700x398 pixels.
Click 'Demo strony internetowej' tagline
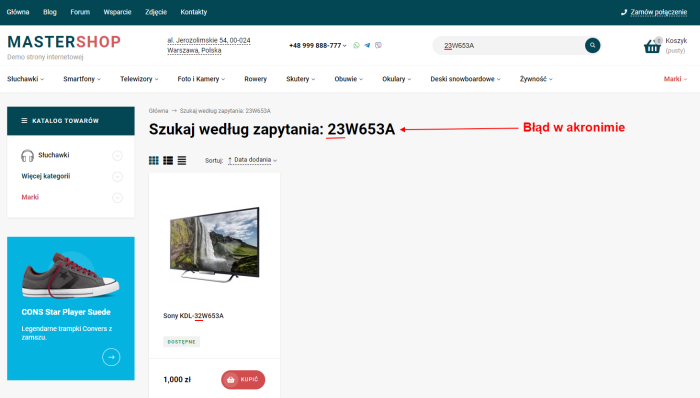(45, 57)
